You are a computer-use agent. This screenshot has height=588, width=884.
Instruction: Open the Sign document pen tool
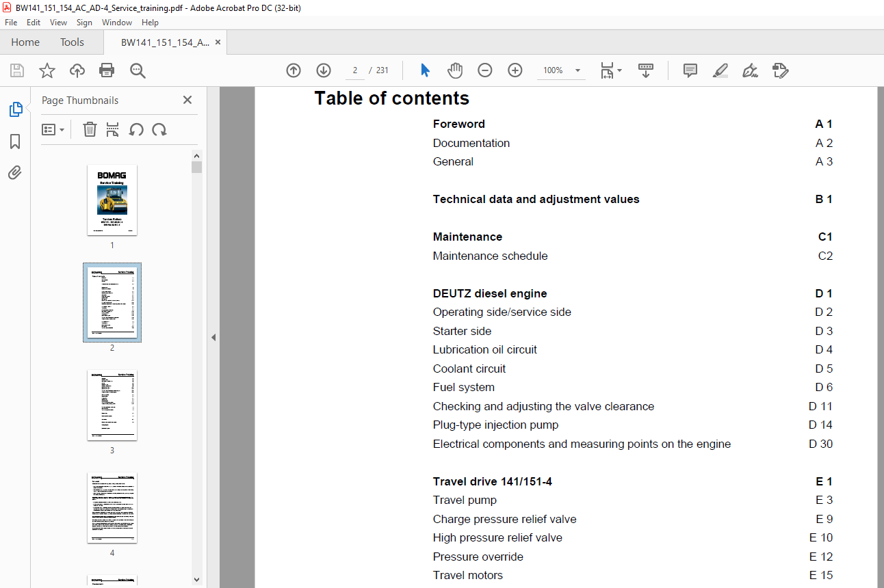751,70
